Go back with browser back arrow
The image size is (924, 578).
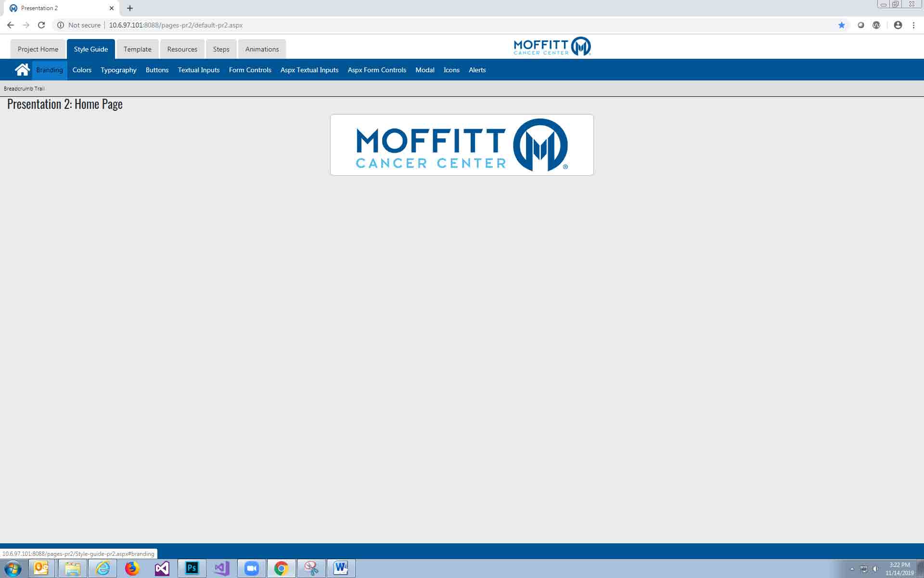tap(11, 25)
